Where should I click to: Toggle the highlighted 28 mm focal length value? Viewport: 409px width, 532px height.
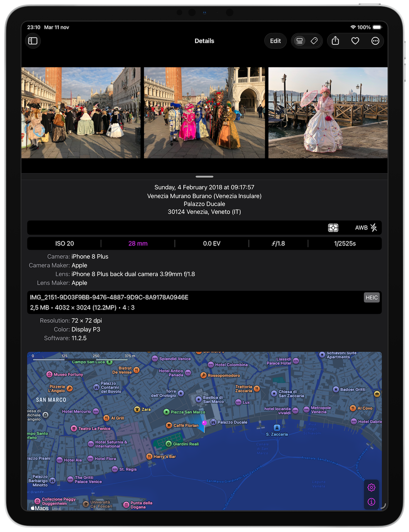(x=138, y=243)
